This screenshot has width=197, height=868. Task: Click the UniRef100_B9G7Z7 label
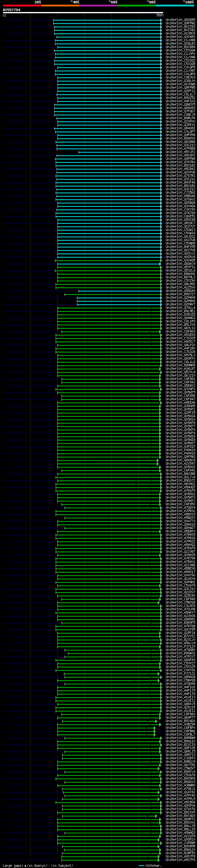point(180,294)
